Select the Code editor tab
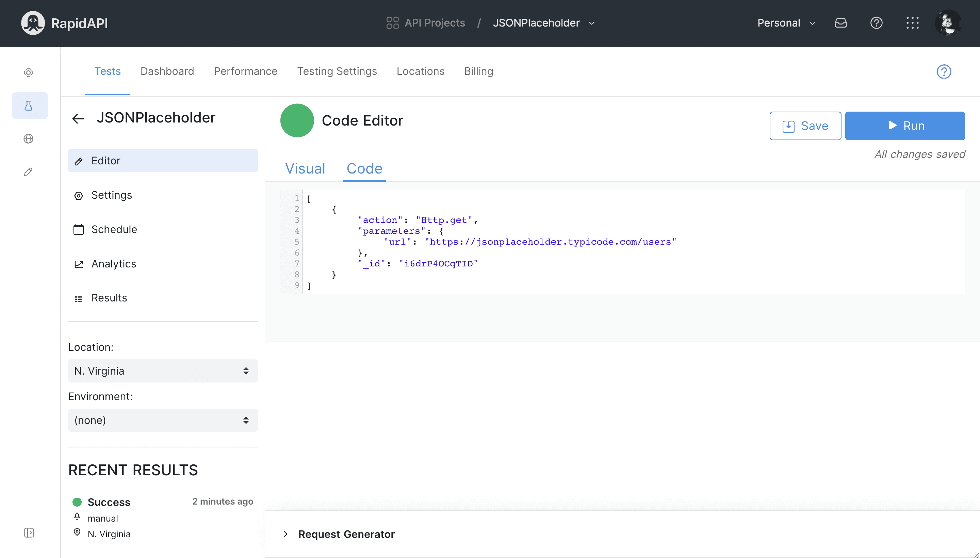The width and height of the screenshot is (980, 558). point(364,169)
